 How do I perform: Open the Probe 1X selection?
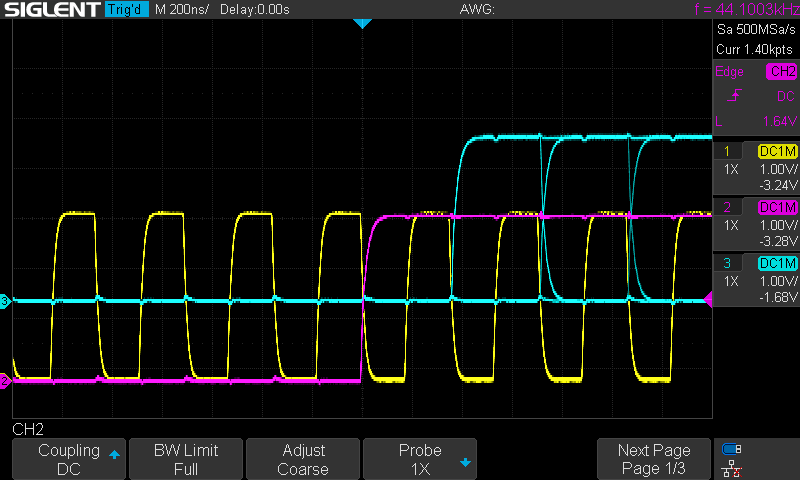tap(420, 459)
